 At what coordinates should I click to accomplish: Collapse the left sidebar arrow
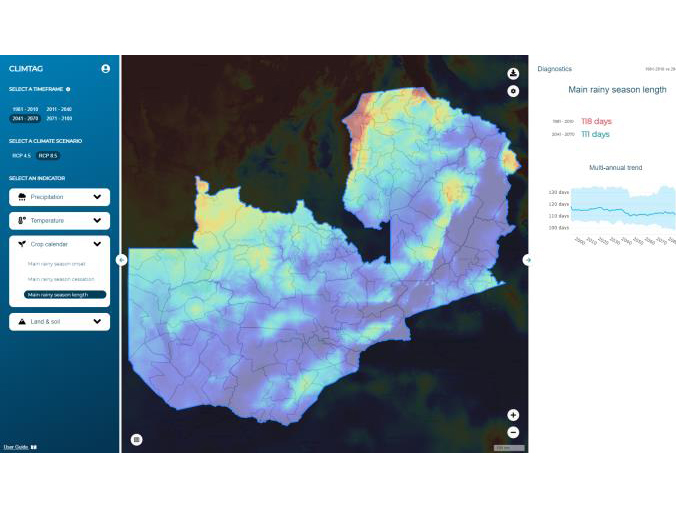(x=122, y=260)
